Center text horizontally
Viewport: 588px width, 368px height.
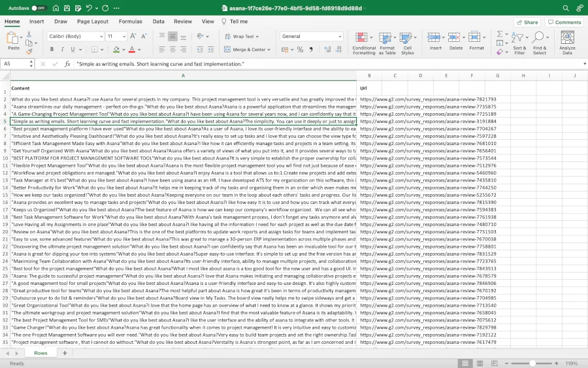tap(172, 49)
